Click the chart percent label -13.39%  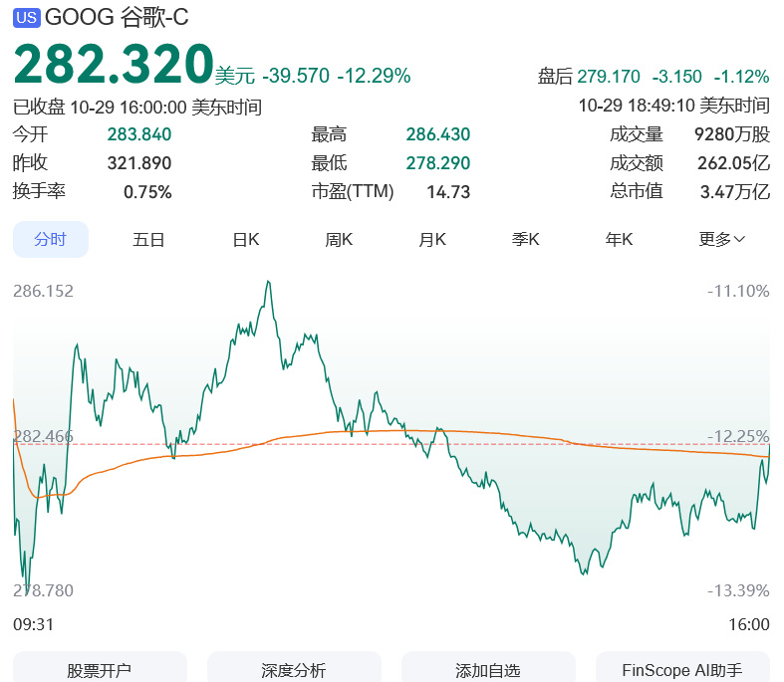738,591
